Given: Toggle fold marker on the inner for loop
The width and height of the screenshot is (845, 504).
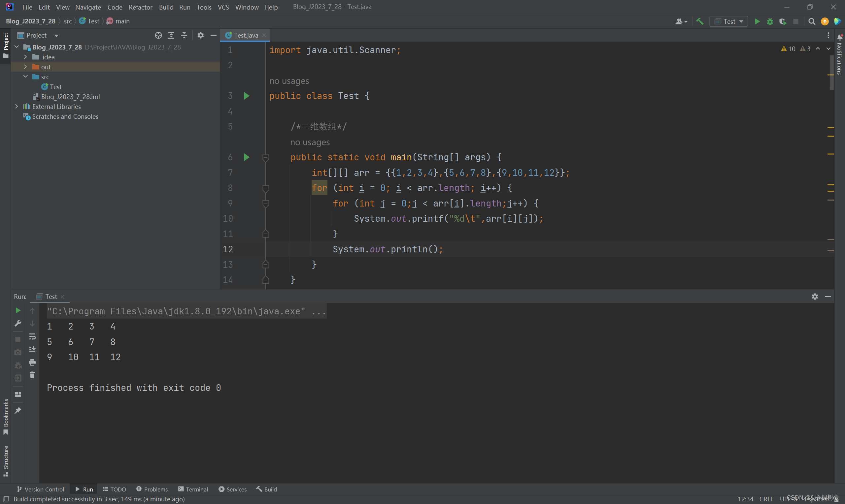Looking at the screenshot, I should click(266, 204).
